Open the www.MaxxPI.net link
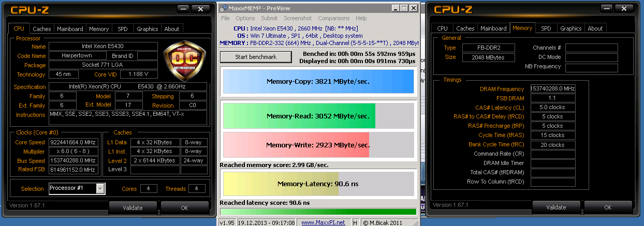Image resolution: width=644 pixels, height=226 pixels. pyautogui.click(x=323, y=222)
